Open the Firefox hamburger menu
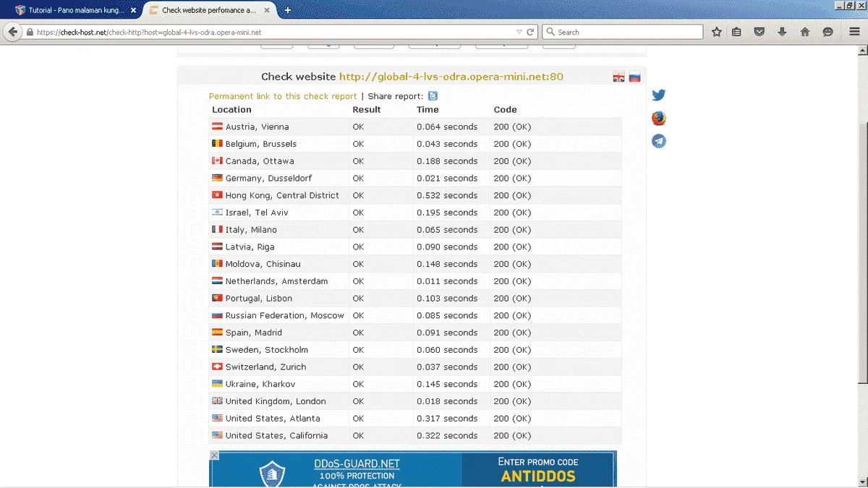 click(854, 32)
